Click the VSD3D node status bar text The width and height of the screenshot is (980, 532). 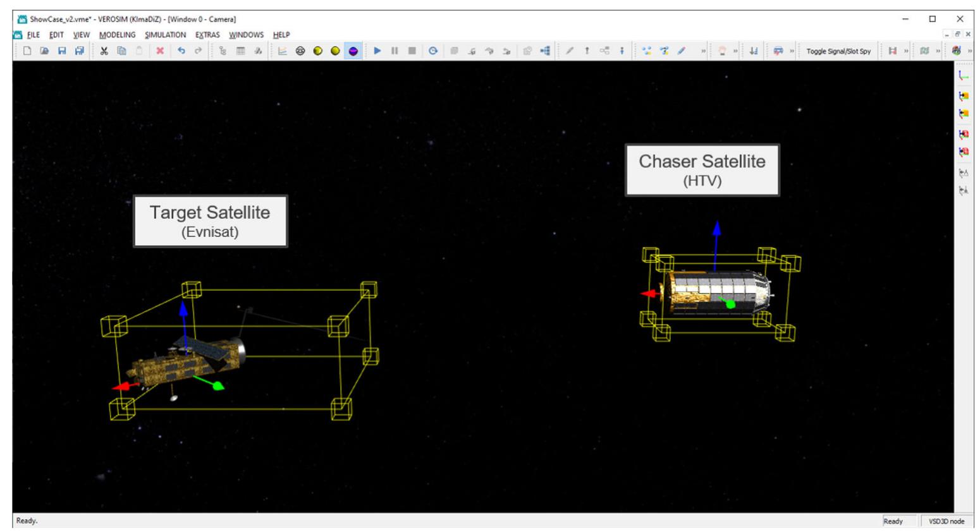click(946, 521)
